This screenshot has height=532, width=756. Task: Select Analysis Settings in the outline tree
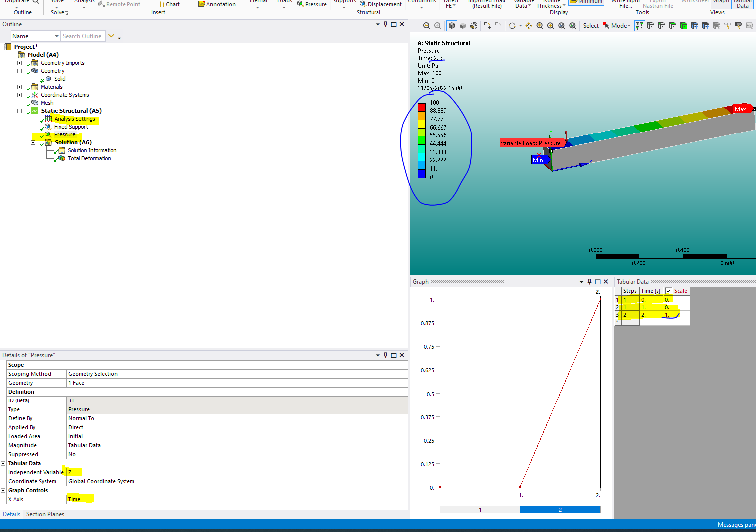point(74,119)
